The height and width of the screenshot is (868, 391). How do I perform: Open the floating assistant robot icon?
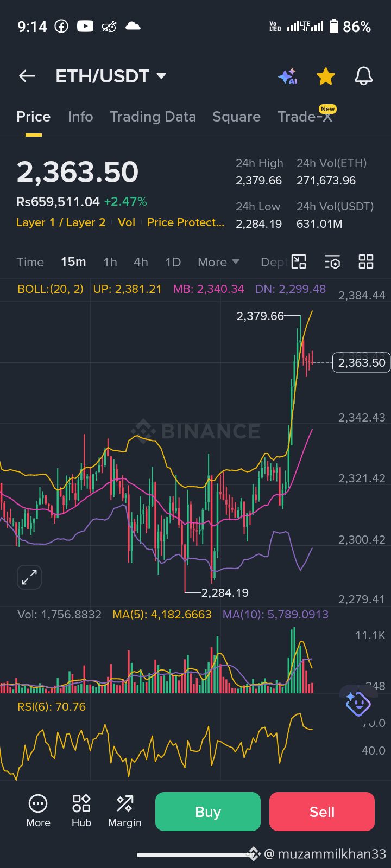tap(358, 703)
